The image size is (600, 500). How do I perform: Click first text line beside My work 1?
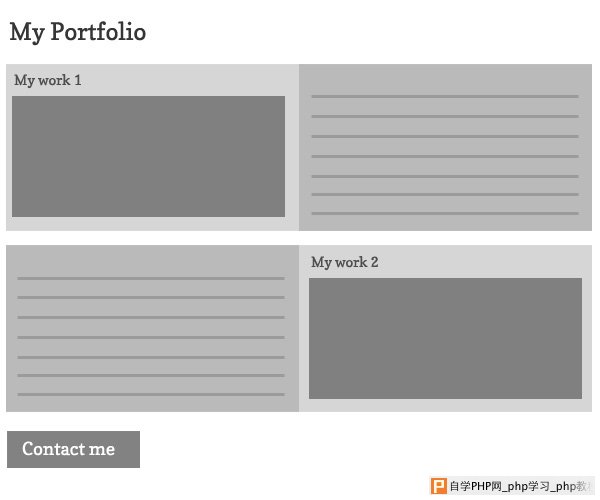point(445,96)
